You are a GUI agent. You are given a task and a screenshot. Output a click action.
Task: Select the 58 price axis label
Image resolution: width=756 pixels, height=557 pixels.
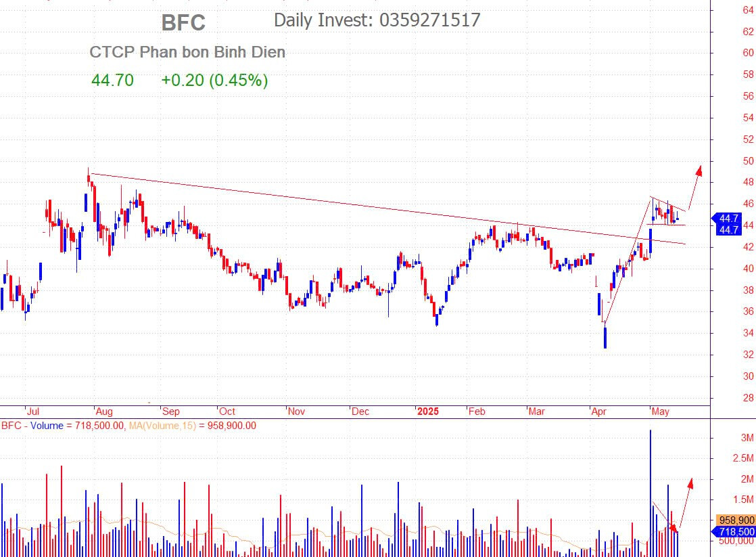(x=748, y=75)
